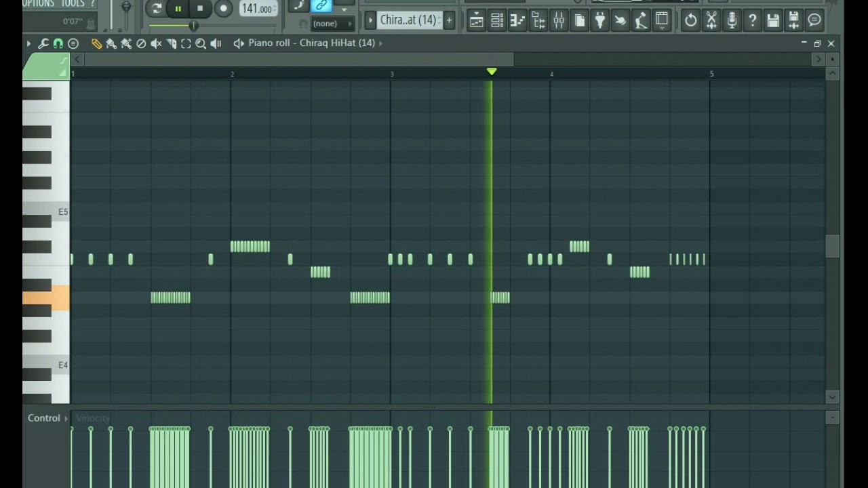This screenshot has width=868, height=488.
Task: Toggle pattern/song mode button
Action: (x=157, y=9)
